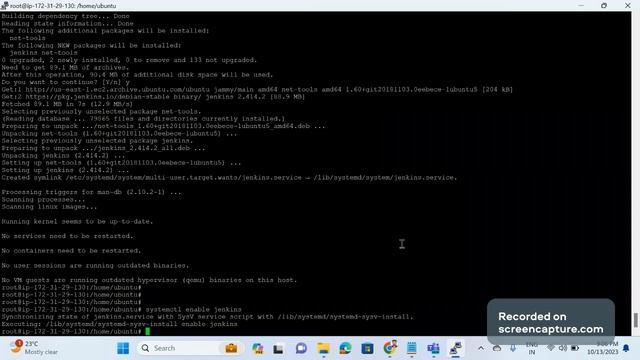This screenshot has width=640, height=360.
Task: Click 'Processing triggers for man-db' line
Action: 91,192
